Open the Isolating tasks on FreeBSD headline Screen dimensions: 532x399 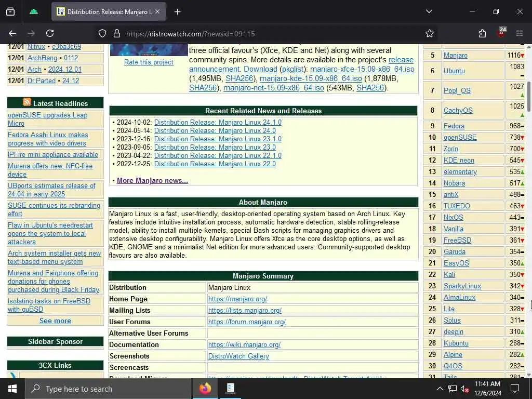pos(49,305)
